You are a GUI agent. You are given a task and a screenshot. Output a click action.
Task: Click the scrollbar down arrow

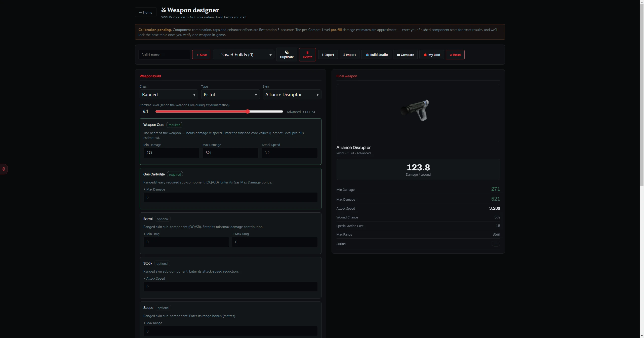(x=642, y=336)
